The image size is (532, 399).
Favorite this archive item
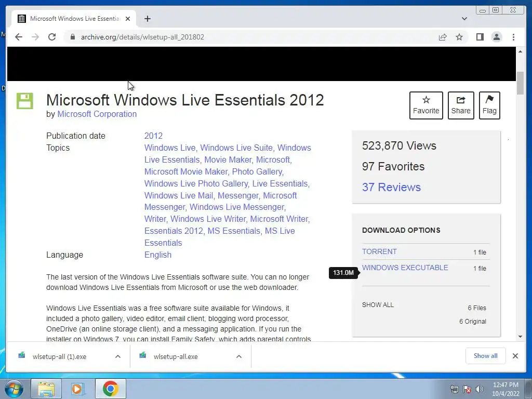click(x=426, y=105)
